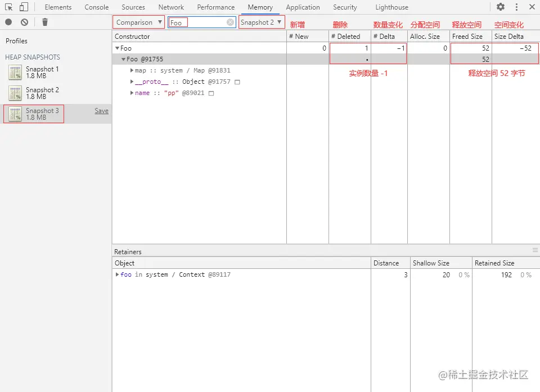Switch to the Lighthouse tab

[391, 7]
